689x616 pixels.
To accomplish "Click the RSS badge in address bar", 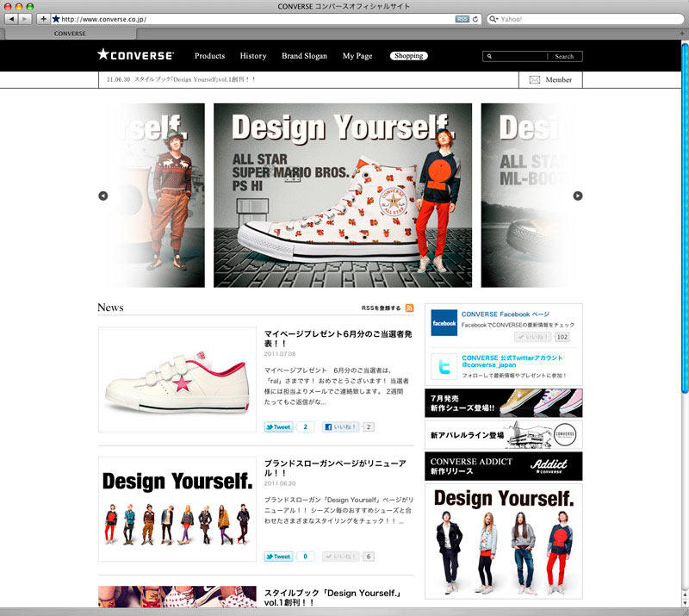I will (x=462, y=18).
